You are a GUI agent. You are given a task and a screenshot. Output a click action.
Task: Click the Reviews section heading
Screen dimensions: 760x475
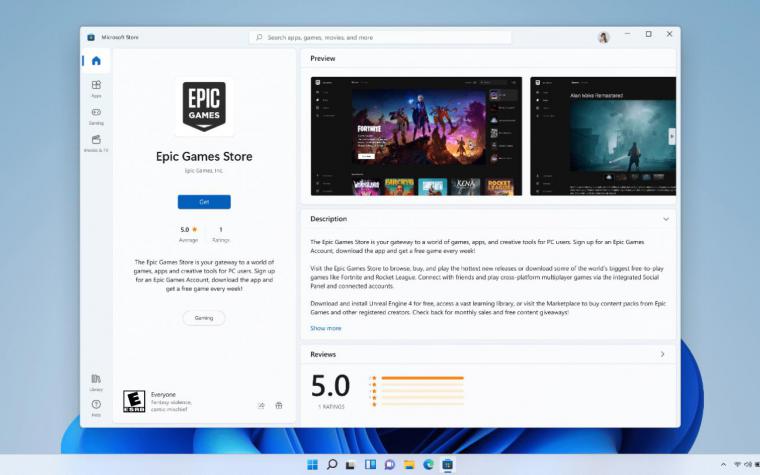pos(323,354)
